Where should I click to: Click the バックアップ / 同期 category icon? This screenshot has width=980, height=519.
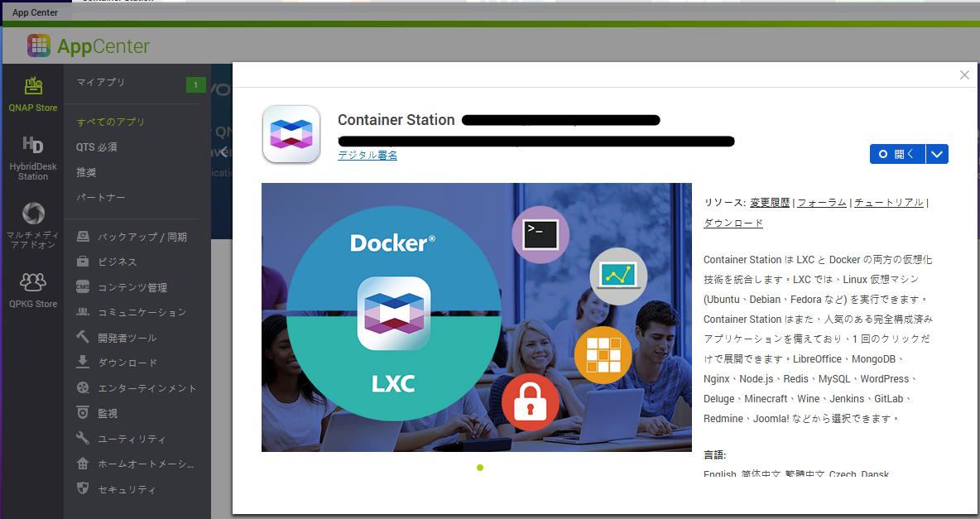click(x=83, y=237)
